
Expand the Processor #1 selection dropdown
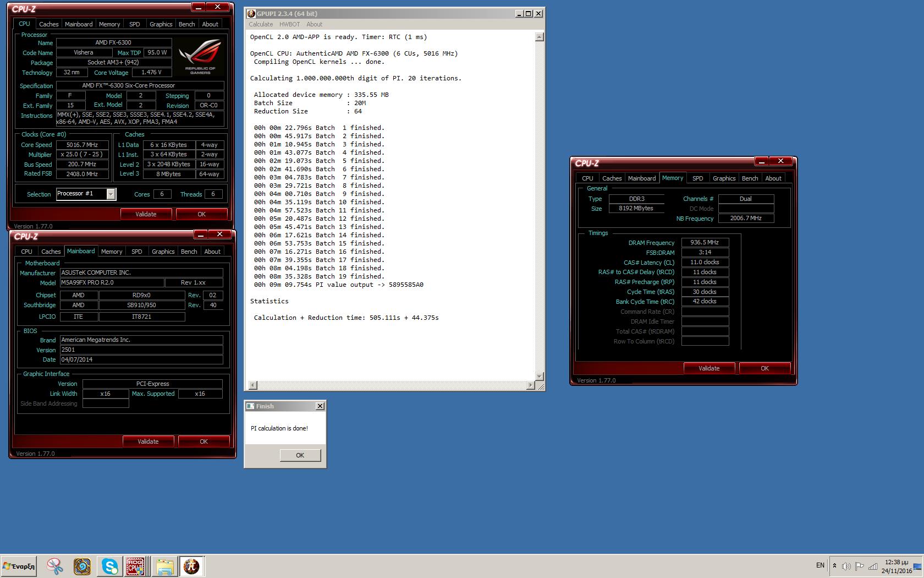pos(111,194)
